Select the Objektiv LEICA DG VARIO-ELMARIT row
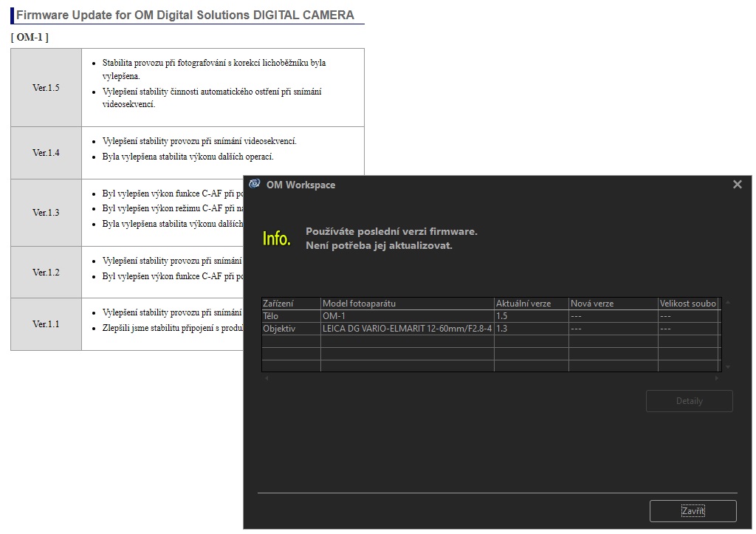756x534 pixels. pos(407,329)
